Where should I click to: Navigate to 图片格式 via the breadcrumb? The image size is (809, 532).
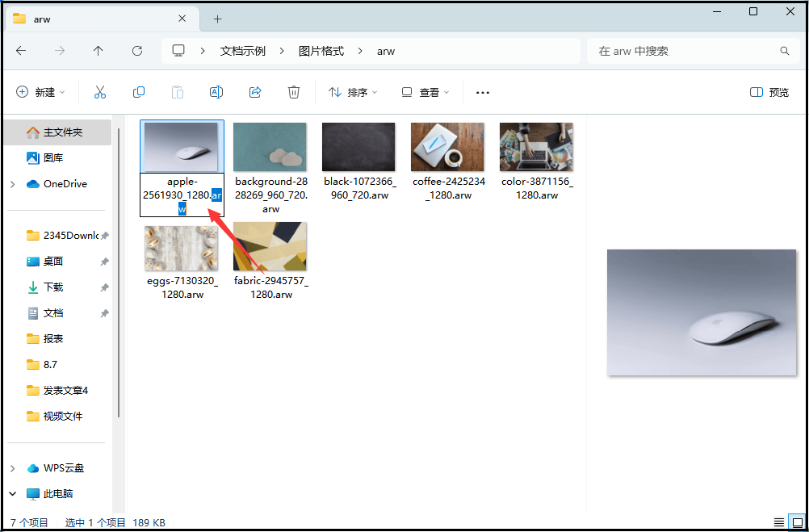click(x=321, y=50)
